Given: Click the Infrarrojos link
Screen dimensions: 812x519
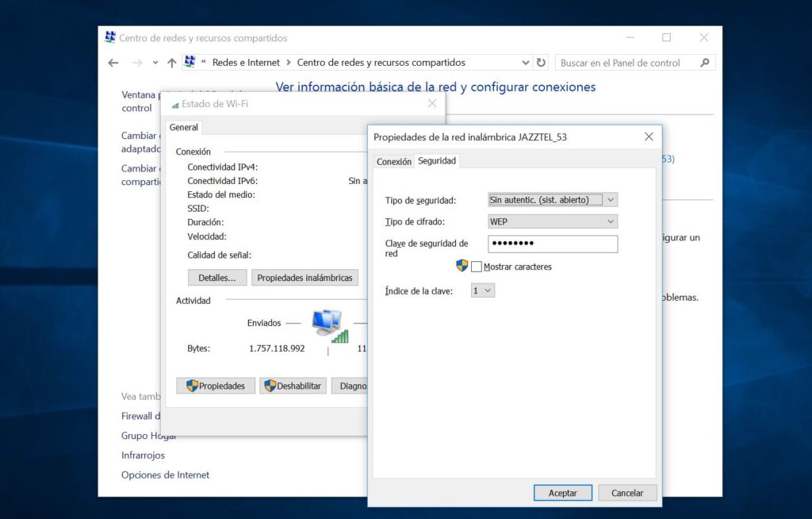Looking at the screenshot, I should click(x=143, y=456).
